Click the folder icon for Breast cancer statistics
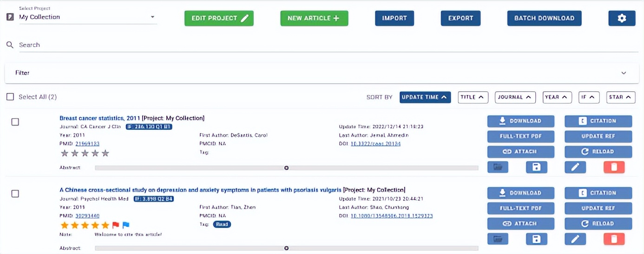 [498, 167]
